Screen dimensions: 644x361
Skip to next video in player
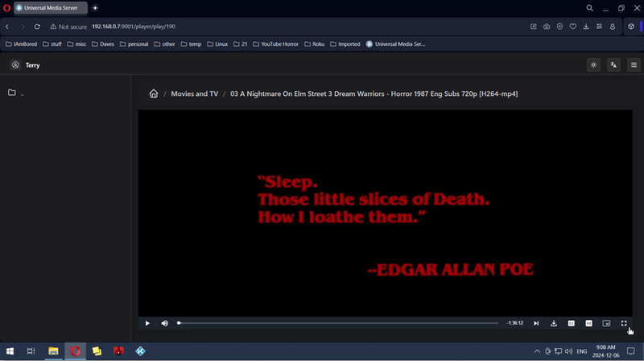tap(536, 323)
